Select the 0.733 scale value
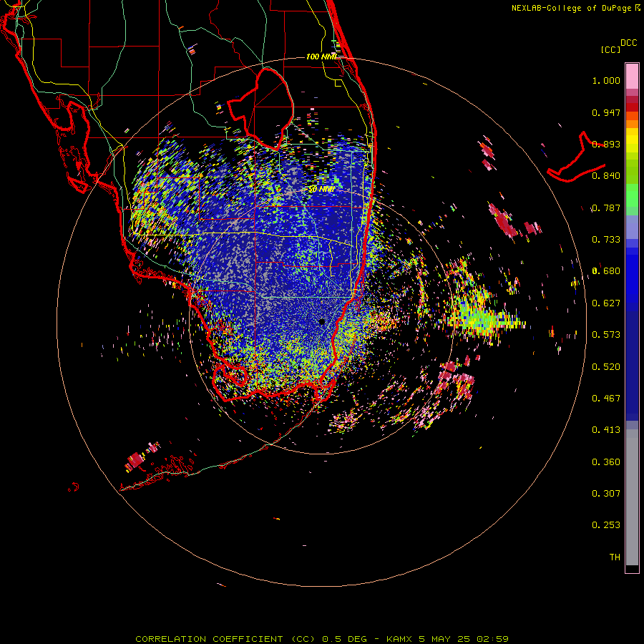Screen dimensions: 644x644 tap(606, 240)
